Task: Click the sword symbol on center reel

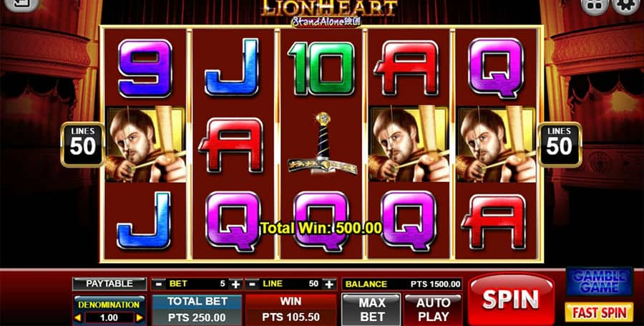Action: tap(323, 143)
